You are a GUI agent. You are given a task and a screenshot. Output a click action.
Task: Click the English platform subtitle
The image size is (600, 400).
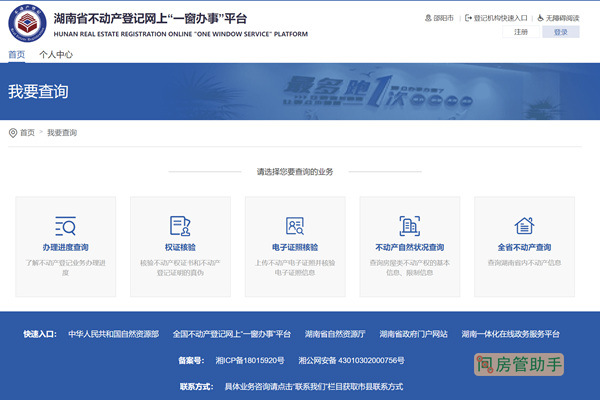point(181,34)
